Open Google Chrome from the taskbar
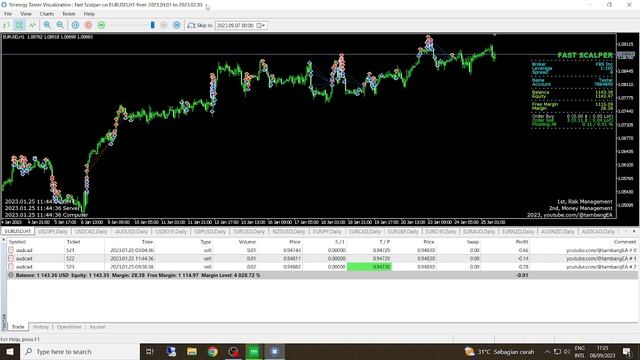This screenshot has width=640, height=360. [x=212, y=351]
